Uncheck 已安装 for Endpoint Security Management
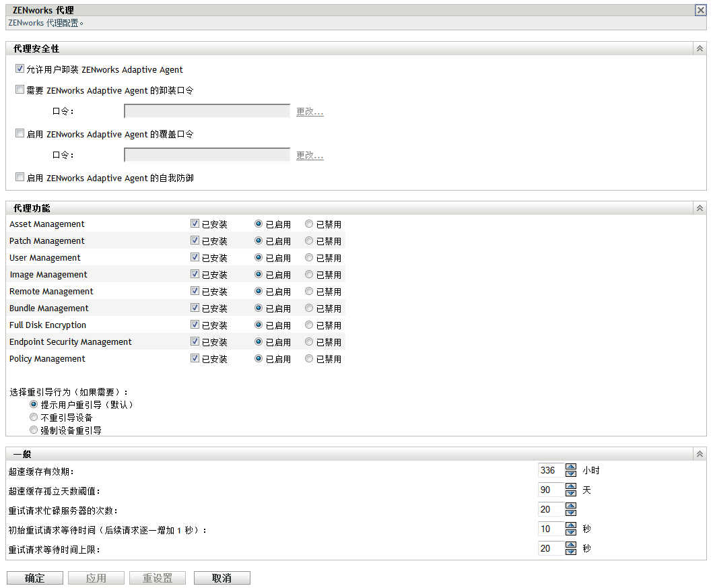 tap(195, 341)
